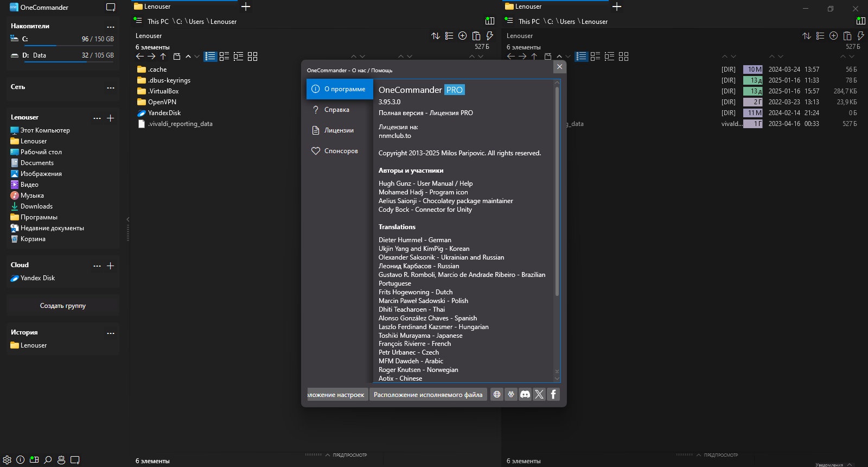
Task: Click paste clipboard icon in left pane
Action: coord(476,36)
